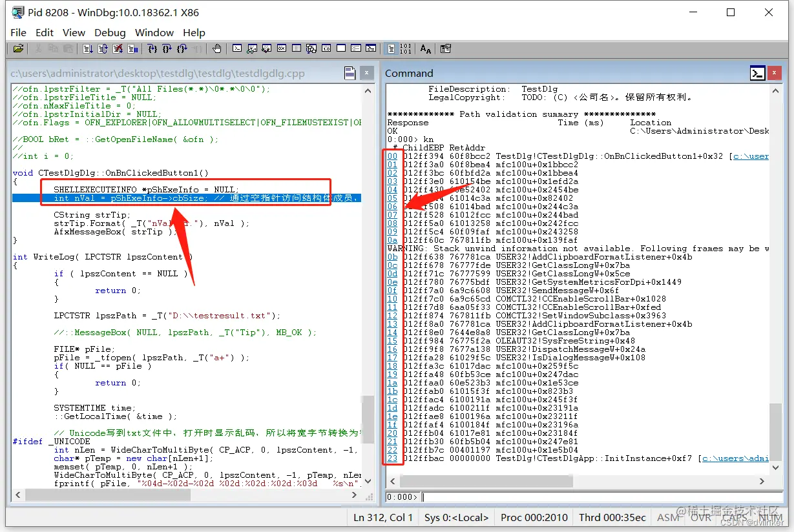
Task: Click source pane horizontal scrollbar thumb
Action: click(x=107, y=495)
